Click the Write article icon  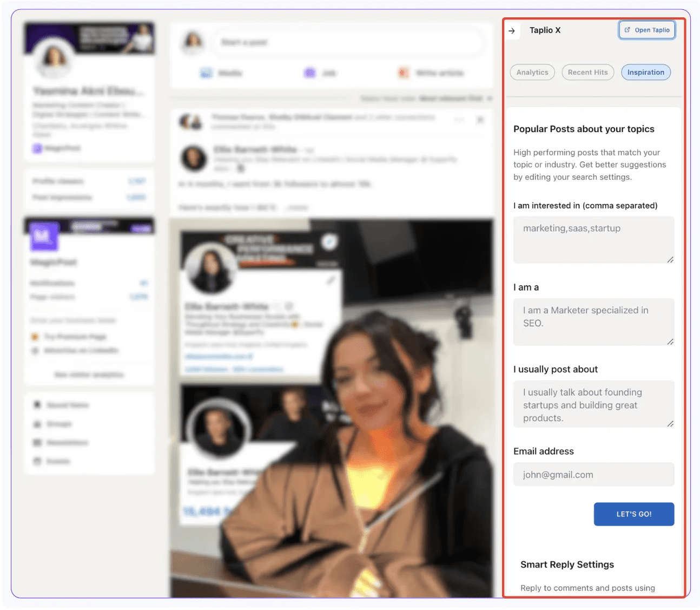[404, 73]
